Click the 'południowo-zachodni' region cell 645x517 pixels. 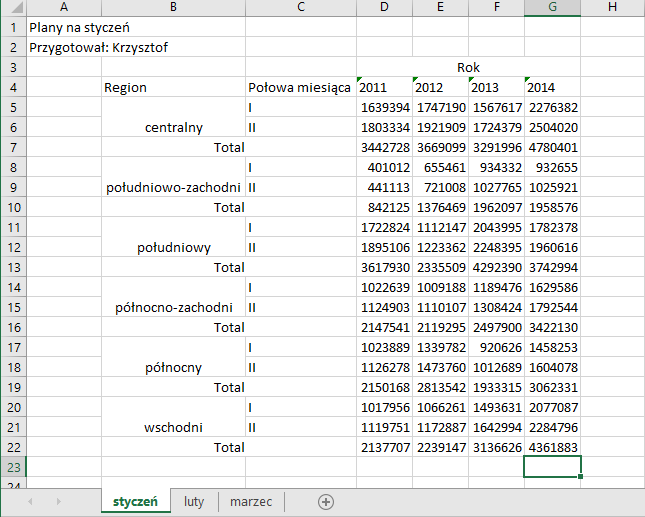[x=173, y=187]
